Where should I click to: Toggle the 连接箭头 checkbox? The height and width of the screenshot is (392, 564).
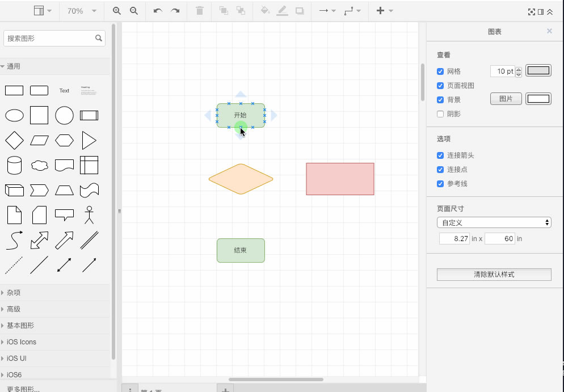[440, 155]
